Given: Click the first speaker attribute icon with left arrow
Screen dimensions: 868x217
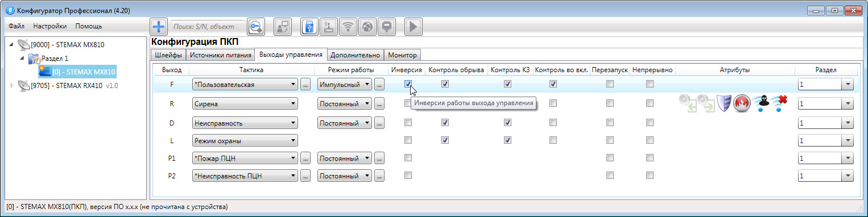Looking at the screenshot, I should 687,104.
